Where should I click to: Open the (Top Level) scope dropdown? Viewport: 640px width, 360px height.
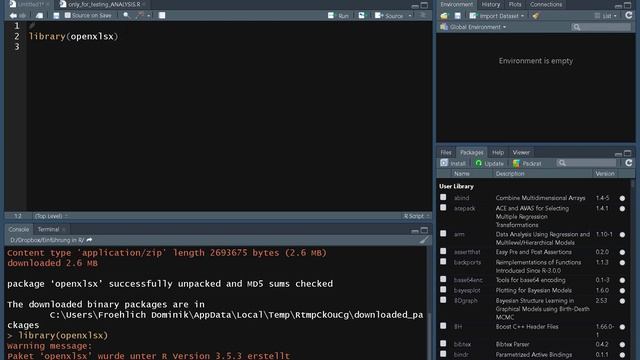point(51,216)
